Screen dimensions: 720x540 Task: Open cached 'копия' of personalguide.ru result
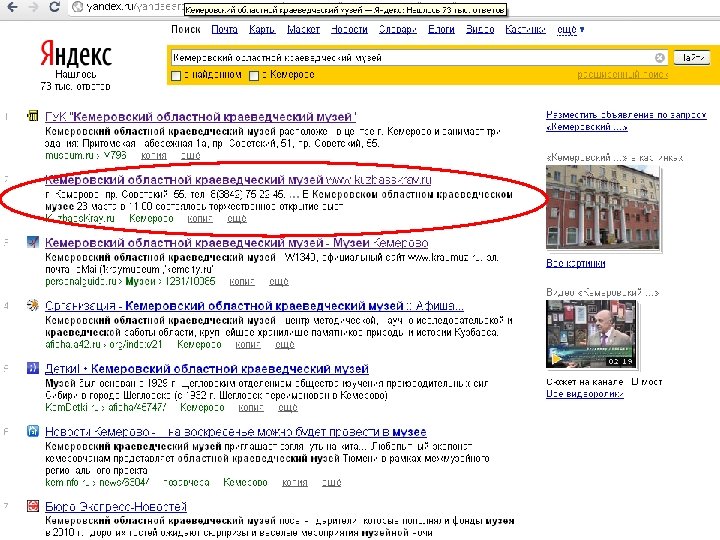click(242, 281)
